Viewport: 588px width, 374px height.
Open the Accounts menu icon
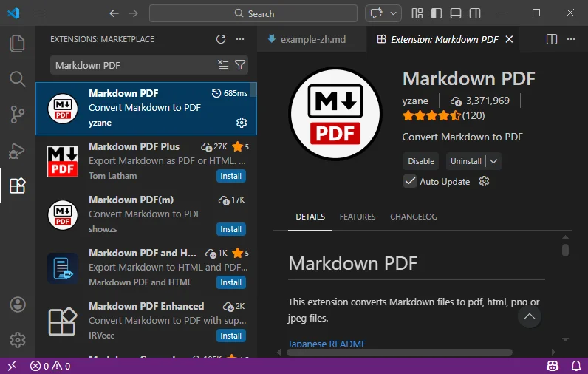coord(17,305)
